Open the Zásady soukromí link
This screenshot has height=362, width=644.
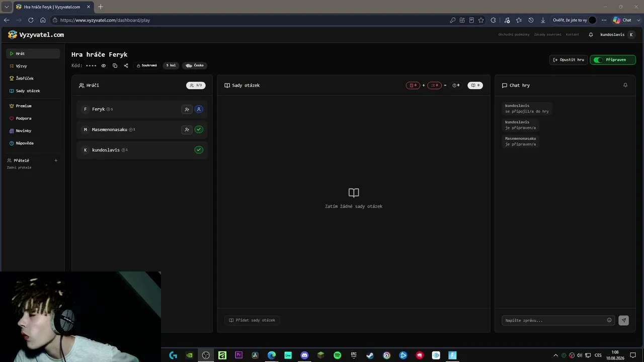(547, 35)
